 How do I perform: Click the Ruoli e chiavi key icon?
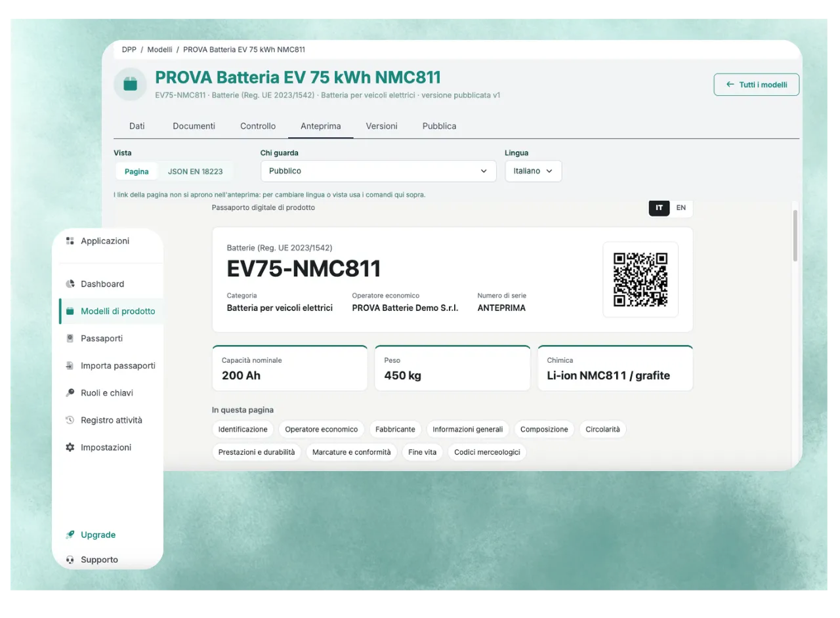[x=70, y=393]
